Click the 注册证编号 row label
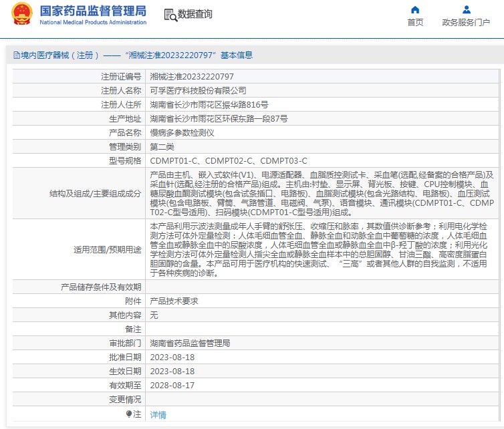This screenshot has height=429, width=504. 121,76
